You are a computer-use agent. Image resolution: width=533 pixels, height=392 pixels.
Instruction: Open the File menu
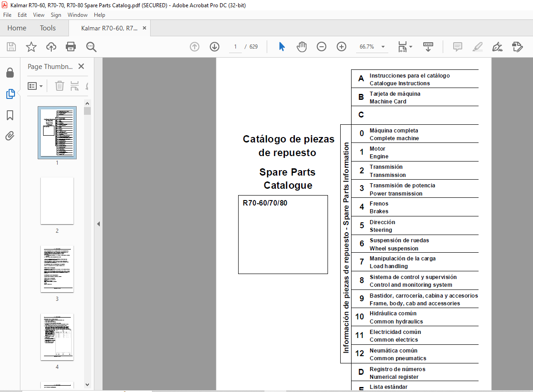click(7, 15)
